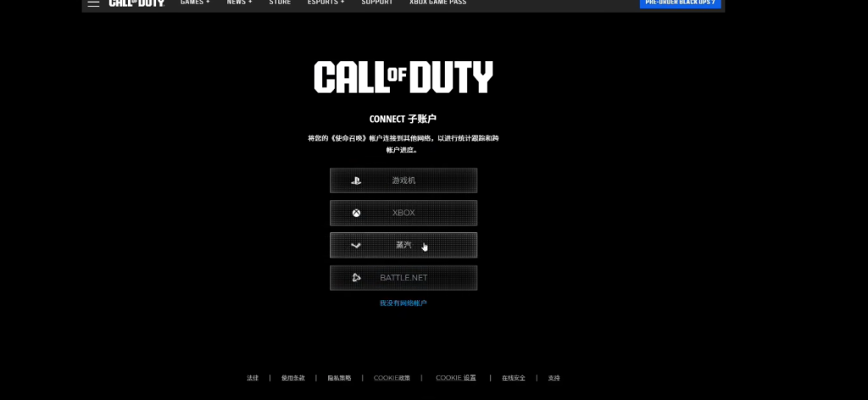Click the 我没有网络帐户 link

click(x=403, y=303)
